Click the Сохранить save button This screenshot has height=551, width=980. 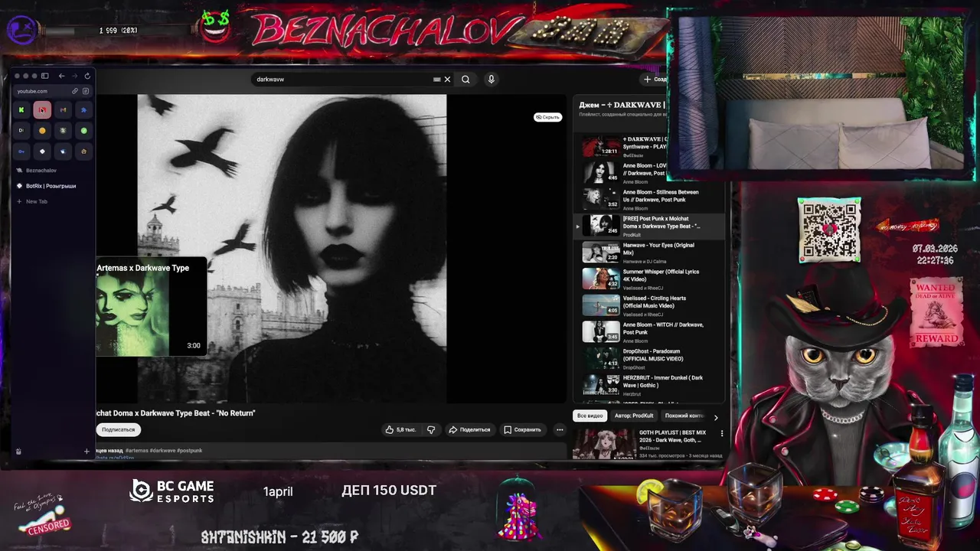tap(522, 430)
